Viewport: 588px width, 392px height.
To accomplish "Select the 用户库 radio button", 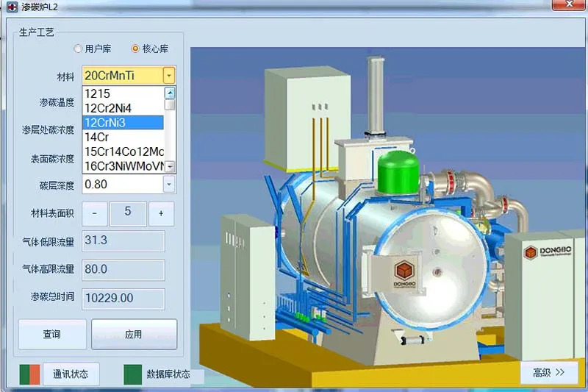I will (78, 49).
